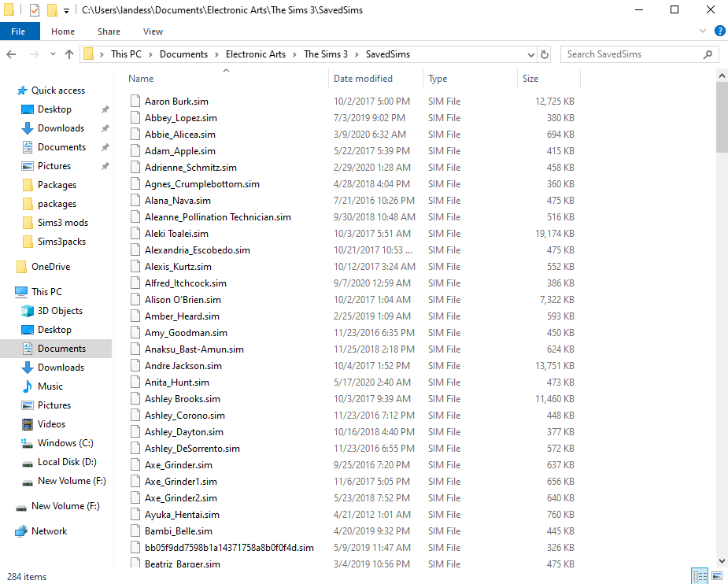The width and height of the screenshot is (728, 584).
Task: Select Quick access in navigation pane
Action: (x=58, y=91)
